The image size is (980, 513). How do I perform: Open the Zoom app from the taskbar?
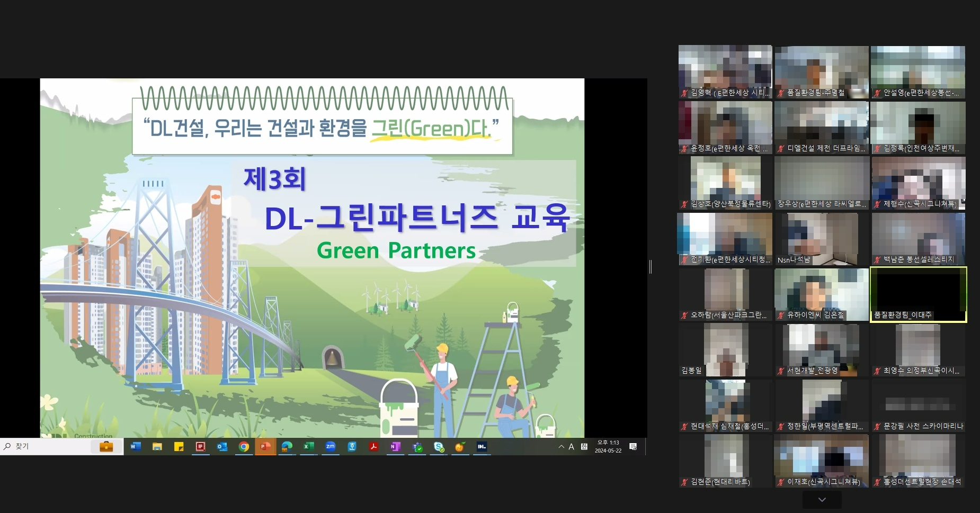point(331,446)
